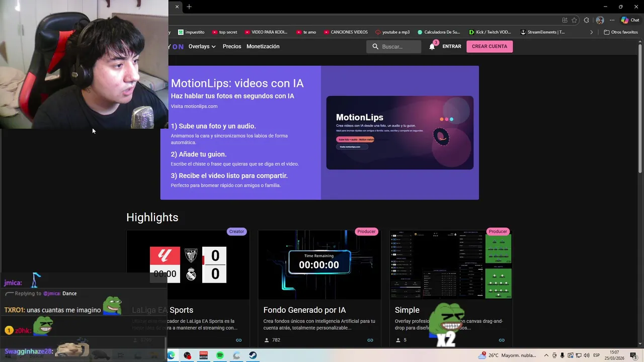The image size is (644, 362).
Task: Open the Windows notification center icon
Action: pos(633,355)
